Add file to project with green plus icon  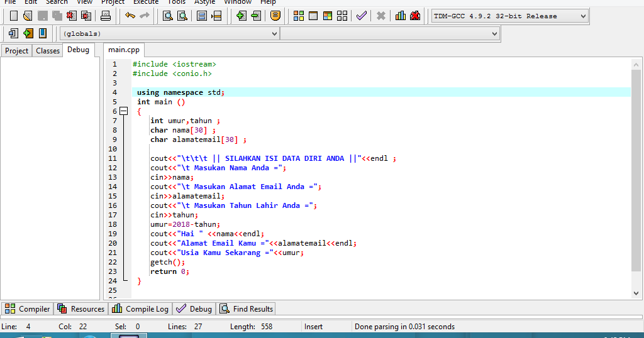pyautogui.click(x=241, y=16)
